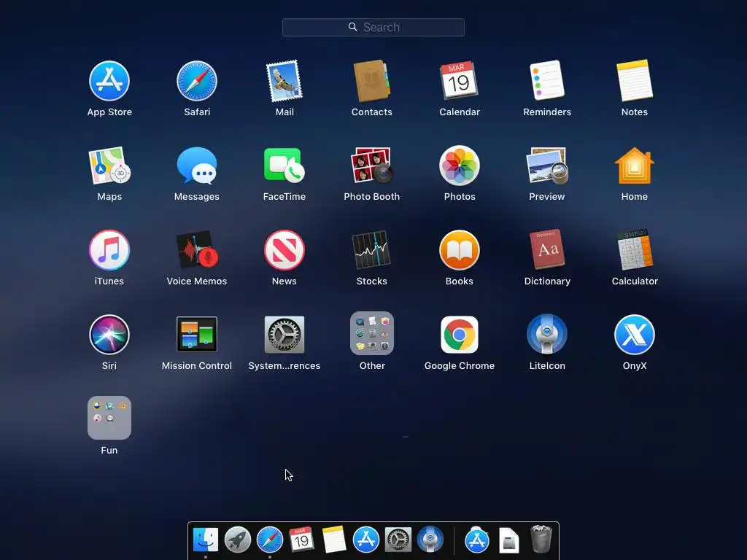Open FaceTime
Image resolution: width=747 pixels, height=560 pixels.
[x=285, y=166]
